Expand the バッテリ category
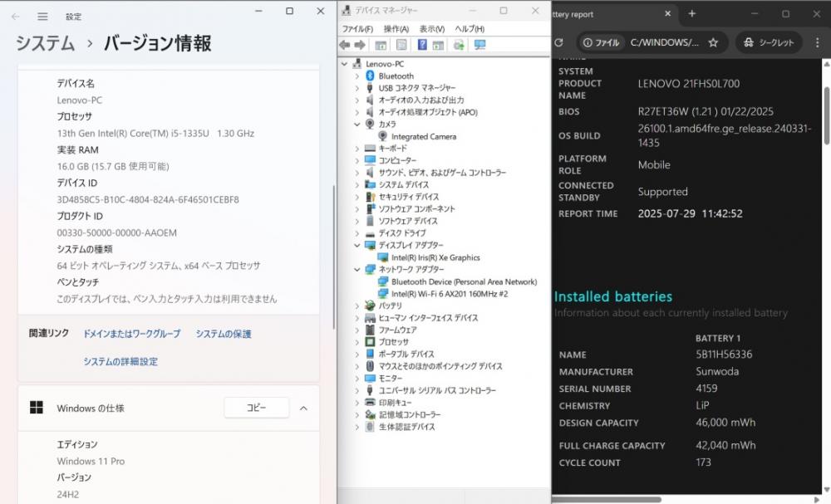The image size is (831, 504). point(357,306)
